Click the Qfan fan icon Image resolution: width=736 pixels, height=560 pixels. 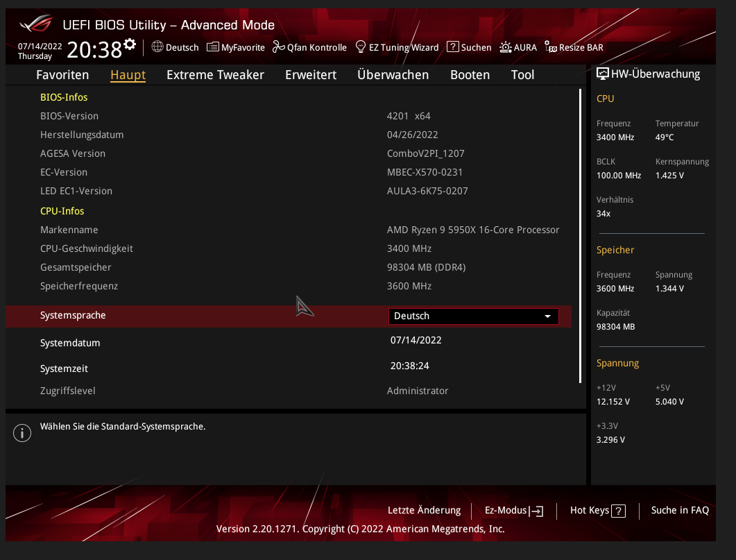coord(278,47)
